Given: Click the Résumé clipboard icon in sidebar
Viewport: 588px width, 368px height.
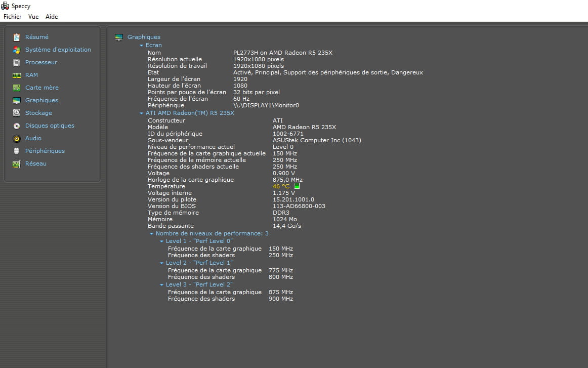Looking at the screenshot, I should click(17, 37).
